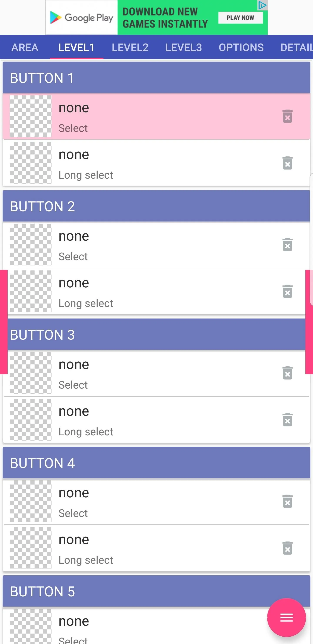
Task: Clear Button 1 Long select action
Action: tap(287, 163)
